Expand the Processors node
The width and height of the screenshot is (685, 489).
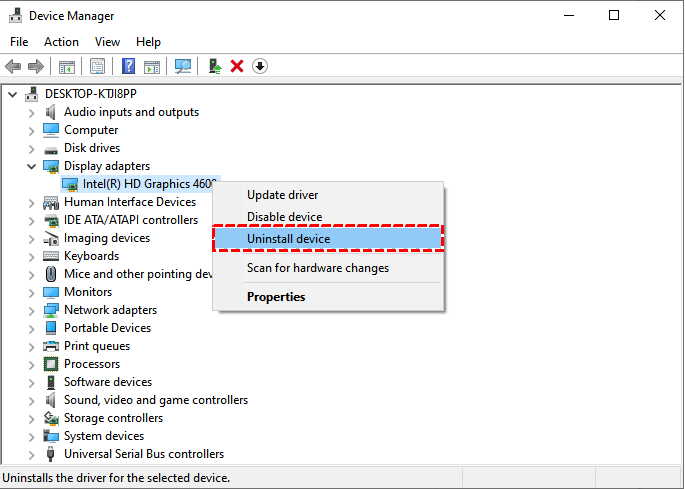(x=31, y=364)
